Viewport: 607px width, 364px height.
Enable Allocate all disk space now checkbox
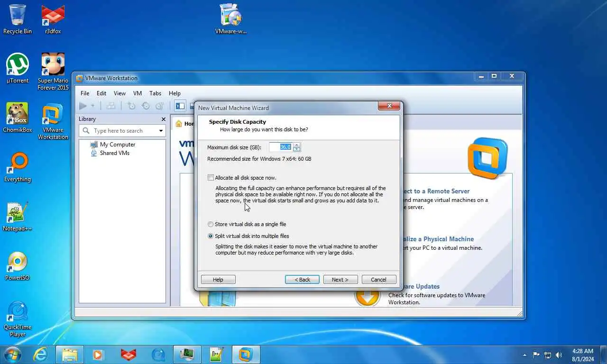(x=211, y=178)
